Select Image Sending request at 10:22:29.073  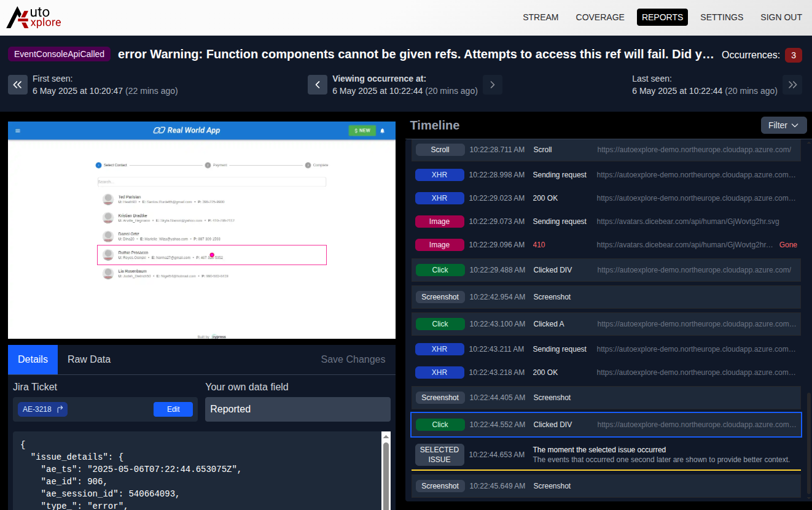[606, 222]
